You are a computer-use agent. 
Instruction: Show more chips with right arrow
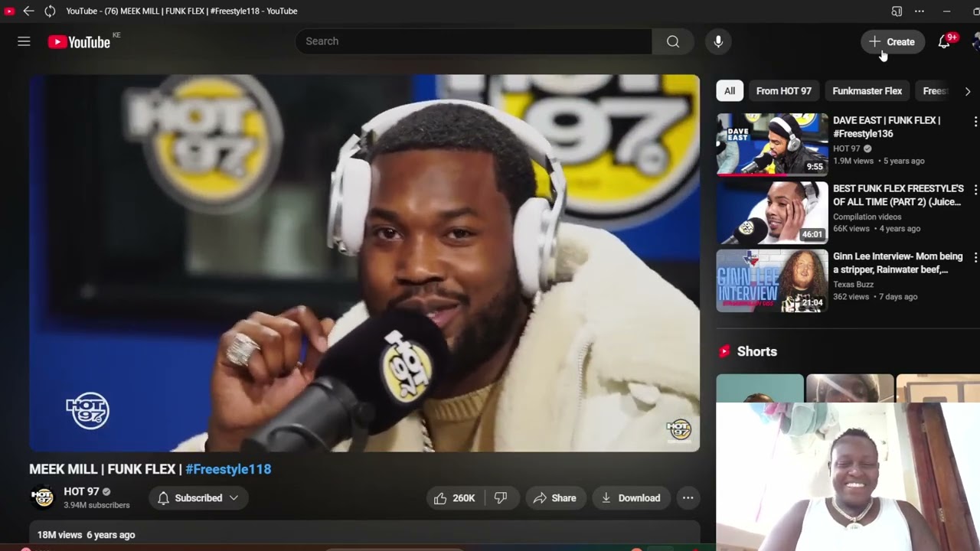click(x=968, y=91)
